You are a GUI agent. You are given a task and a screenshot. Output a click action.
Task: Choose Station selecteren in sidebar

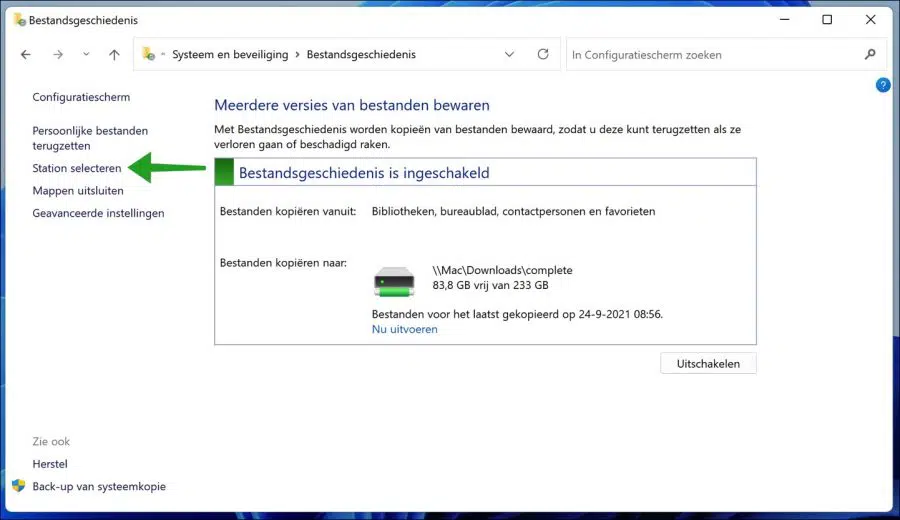[77, 168]
